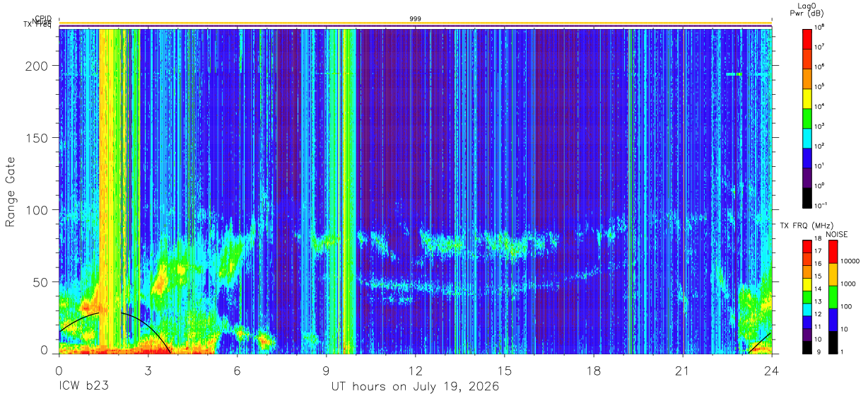This screenshot has width=868, height=401.
Task: Click the y-axis tick label "100"
Action: (x=37, y=210)
